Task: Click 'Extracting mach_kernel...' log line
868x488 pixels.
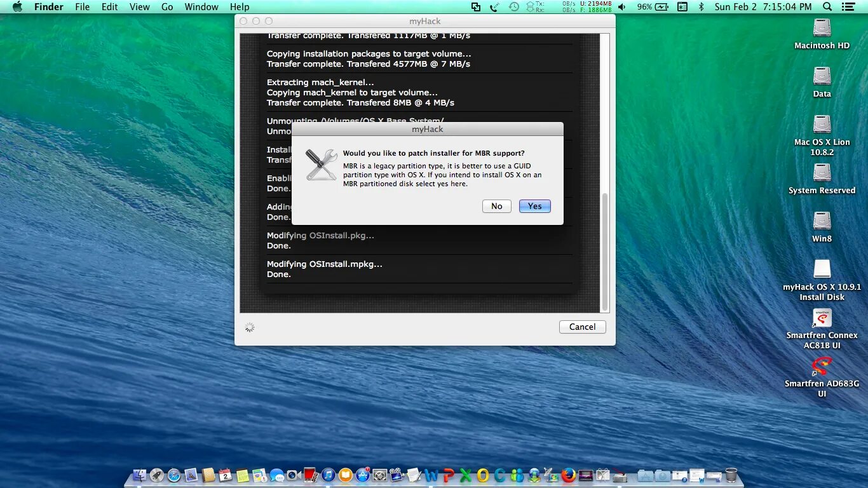Action: point(320,82)
